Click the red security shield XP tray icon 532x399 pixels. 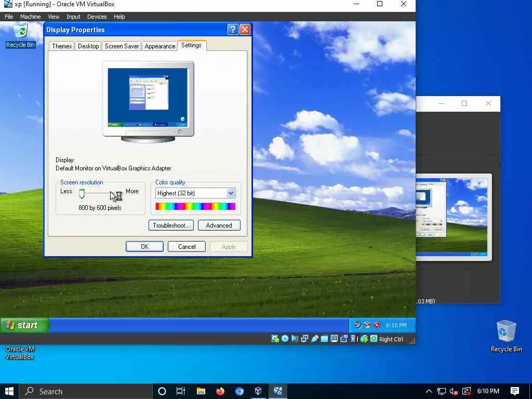click(377, 325)
